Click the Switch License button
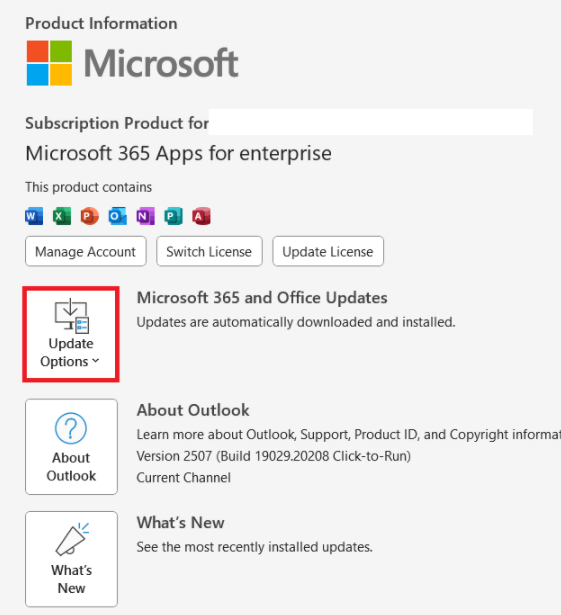Viewport: 561px width, 615px height. (209, 251)
